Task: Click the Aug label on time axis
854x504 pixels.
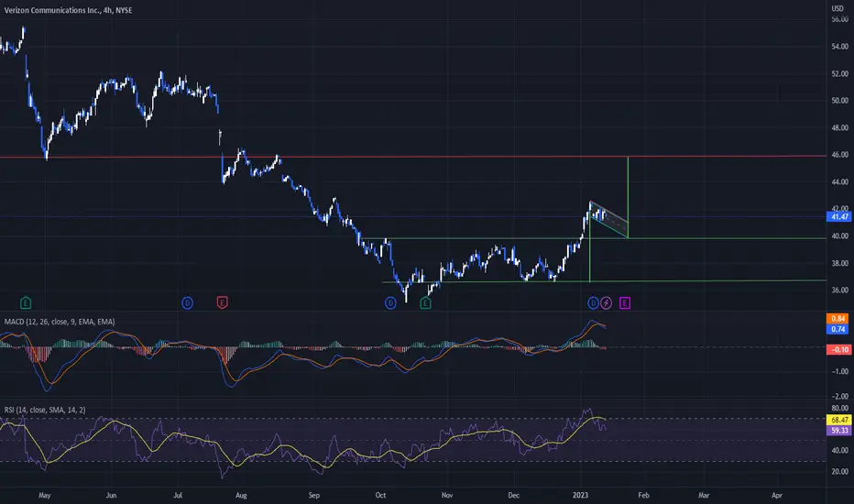Action: 241,495
